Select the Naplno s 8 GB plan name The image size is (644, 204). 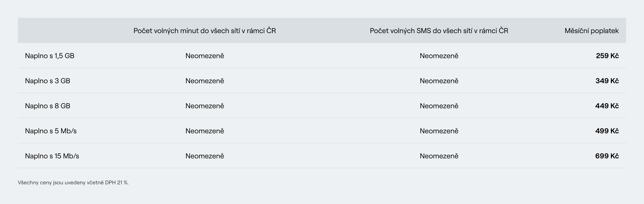pyautogui.click(x=47, y=106)
